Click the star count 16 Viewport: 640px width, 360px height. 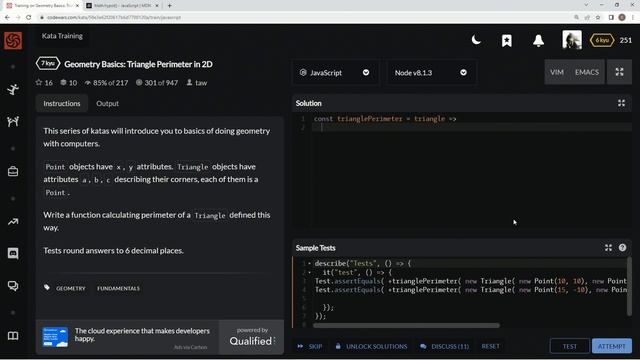click(x=44, y=82)
